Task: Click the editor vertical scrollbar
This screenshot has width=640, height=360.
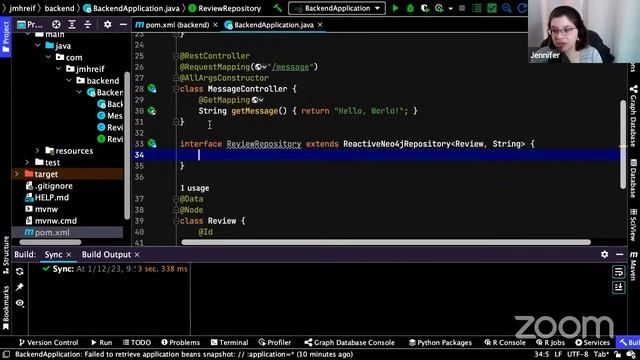Action: pos(623,144)
